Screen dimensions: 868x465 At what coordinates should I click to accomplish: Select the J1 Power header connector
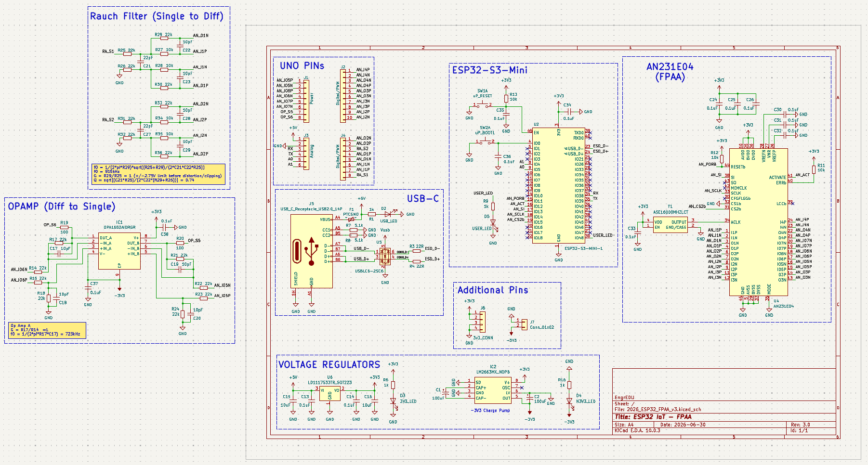click(x=306, y=101)
